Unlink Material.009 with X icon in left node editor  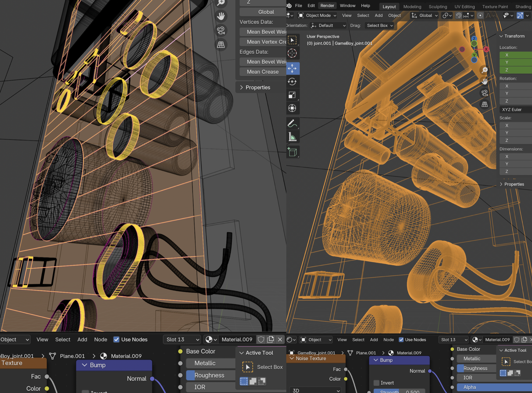coord(280,340)
